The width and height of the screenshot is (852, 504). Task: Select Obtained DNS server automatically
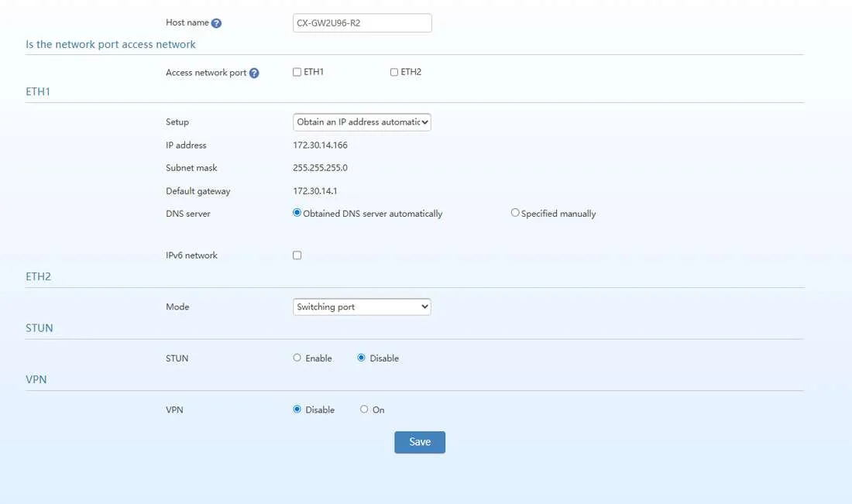(x=297, y=213)
